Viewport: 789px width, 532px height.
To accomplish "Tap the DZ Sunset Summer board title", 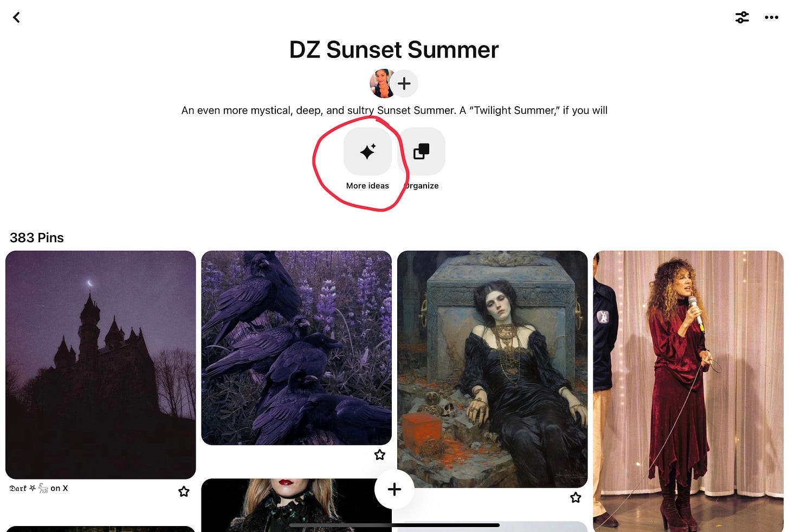I will (x=394, y=50).
